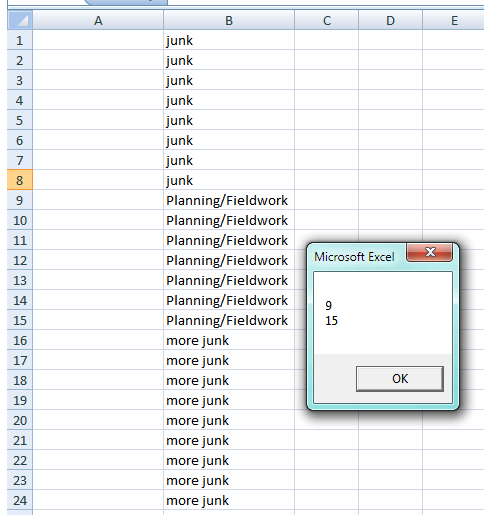
Task: Select column D header
Action: 390,21
